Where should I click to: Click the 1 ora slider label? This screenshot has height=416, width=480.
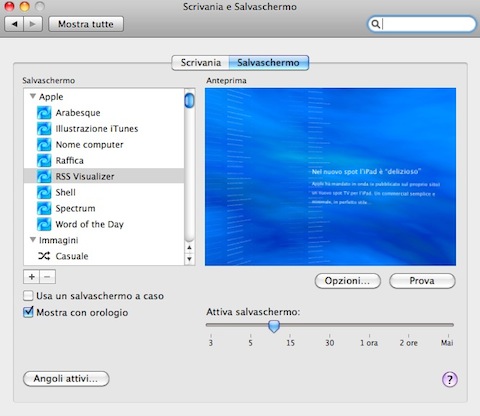click(369, 343)
